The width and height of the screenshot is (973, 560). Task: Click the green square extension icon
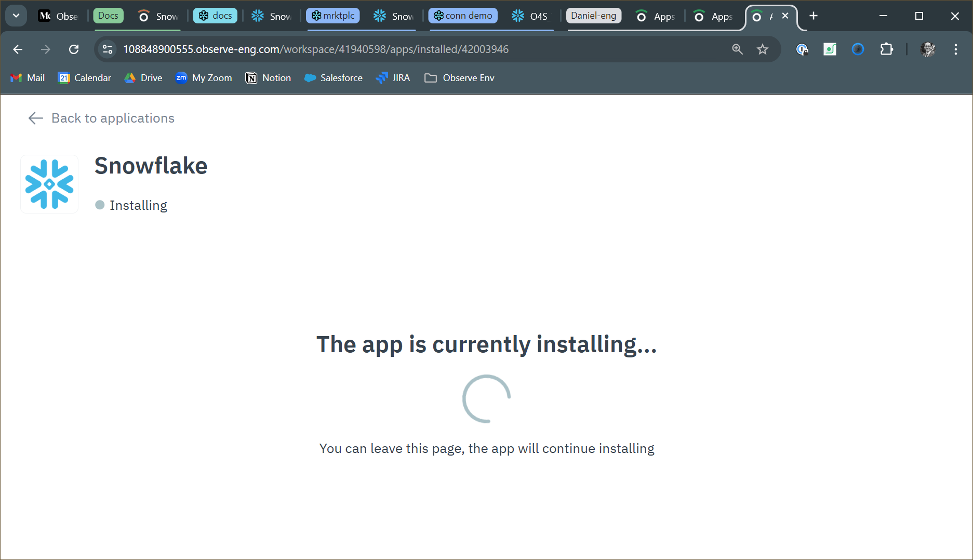pyautogui.click(x=830, y=49)
